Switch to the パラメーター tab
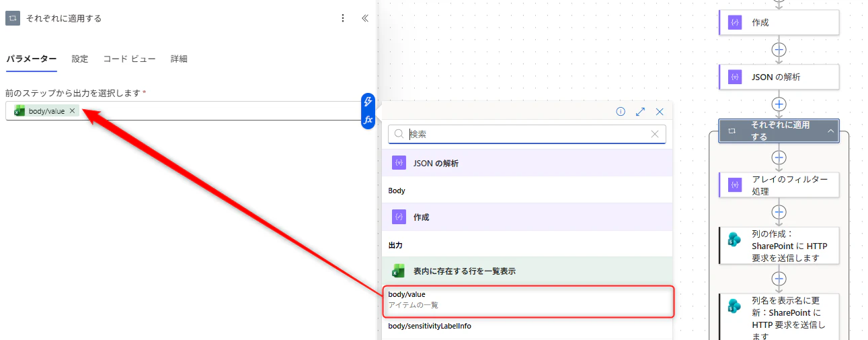This screenshot has height=340, width=868. [x=32, y=59]
